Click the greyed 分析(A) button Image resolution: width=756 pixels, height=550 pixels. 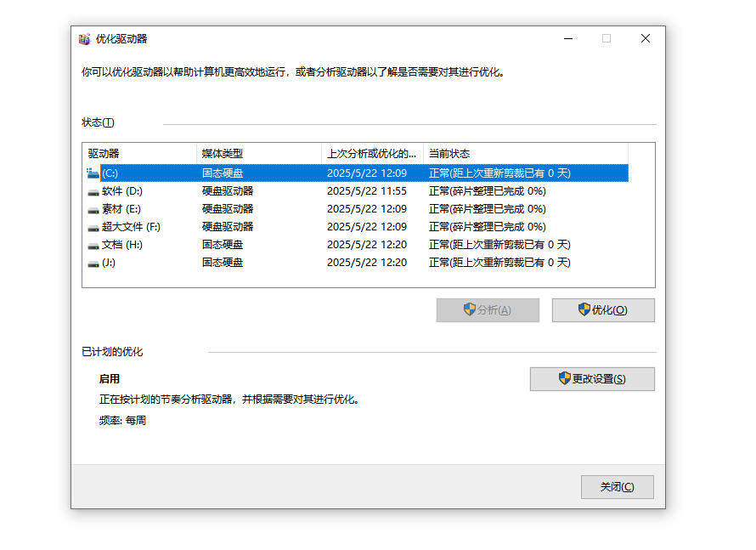pos(488,309)
